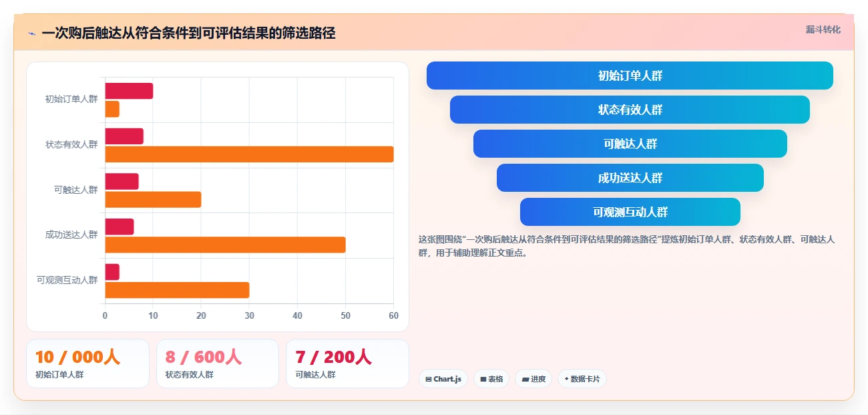868x415 pixels.
Task: Click the x-axis tick value 0
Action: tap(105, 315)
